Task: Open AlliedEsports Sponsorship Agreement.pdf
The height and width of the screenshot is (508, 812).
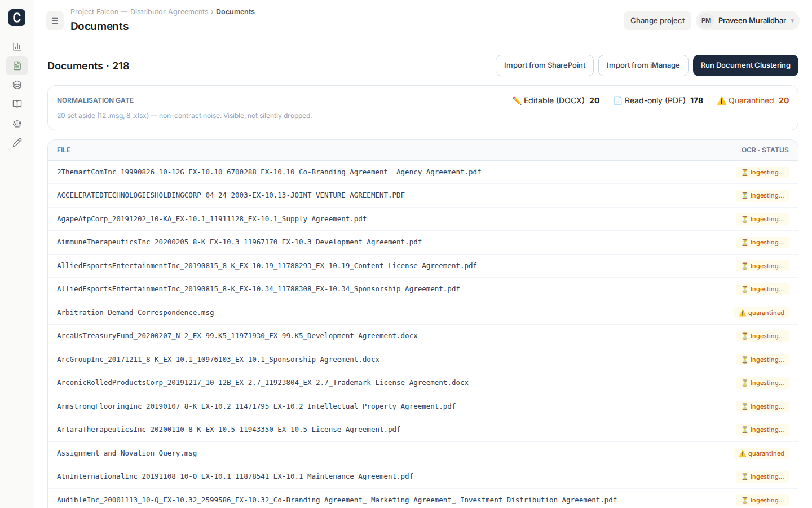Action: 258,289
